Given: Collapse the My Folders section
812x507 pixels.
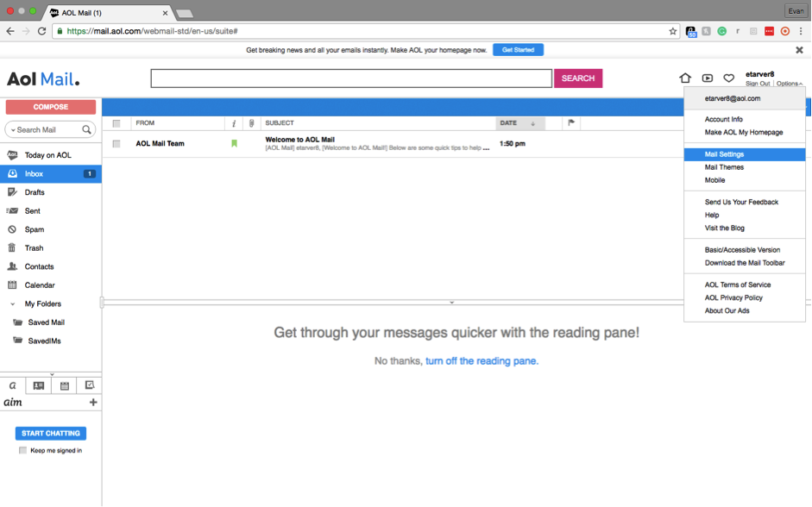Looking at the screenshot, I should 11,304.
